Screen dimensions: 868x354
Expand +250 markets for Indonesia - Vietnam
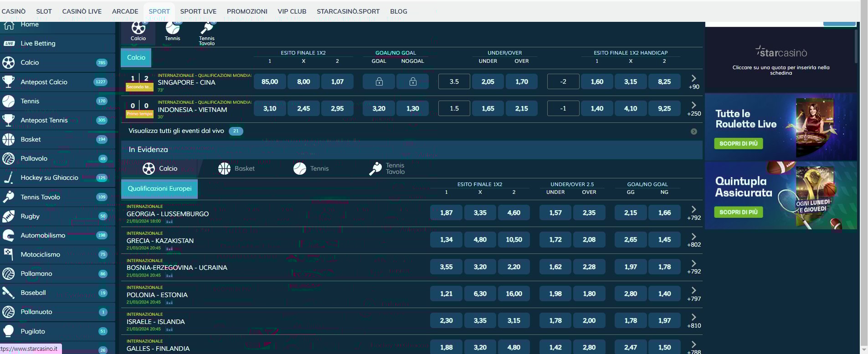[x=694, y=109]
